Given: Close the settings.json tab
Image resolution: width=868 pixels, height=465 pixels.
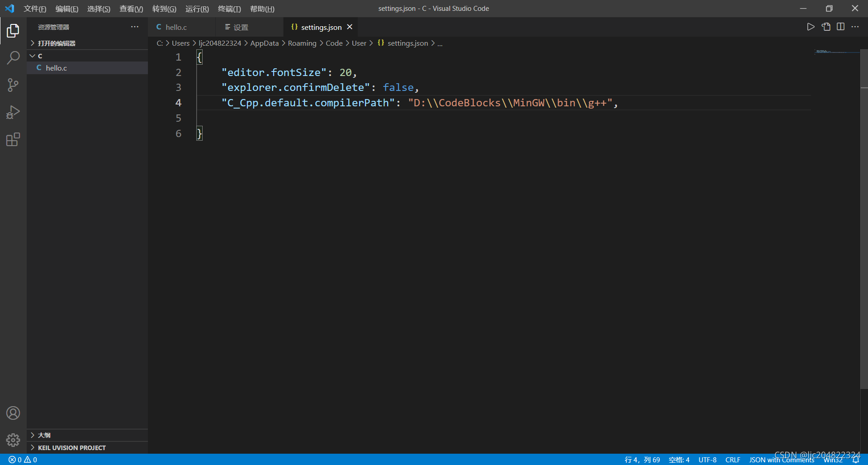Looking at the screenshot, I should pyautogui.click(x=350, y=27).
